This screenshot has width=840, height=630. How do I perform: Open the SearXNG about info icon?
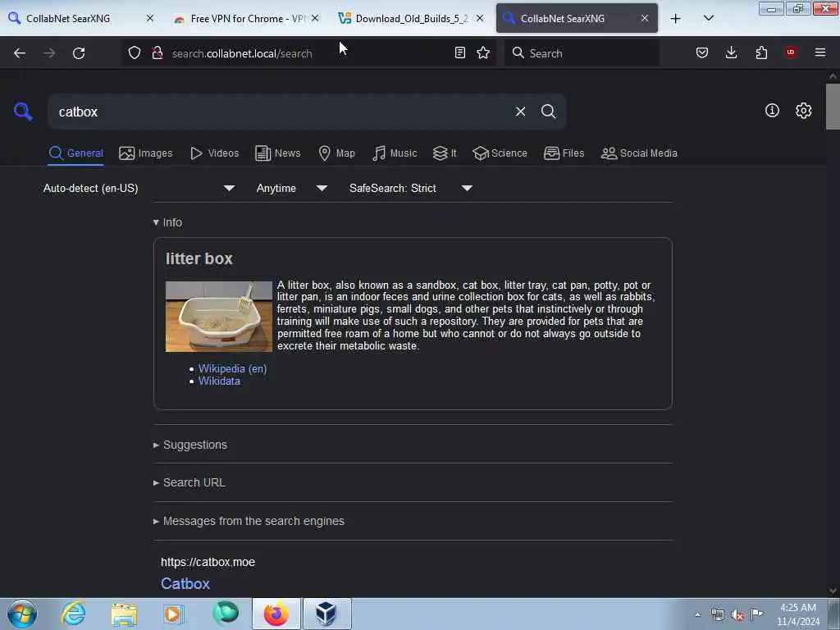(x=772, y=111)
